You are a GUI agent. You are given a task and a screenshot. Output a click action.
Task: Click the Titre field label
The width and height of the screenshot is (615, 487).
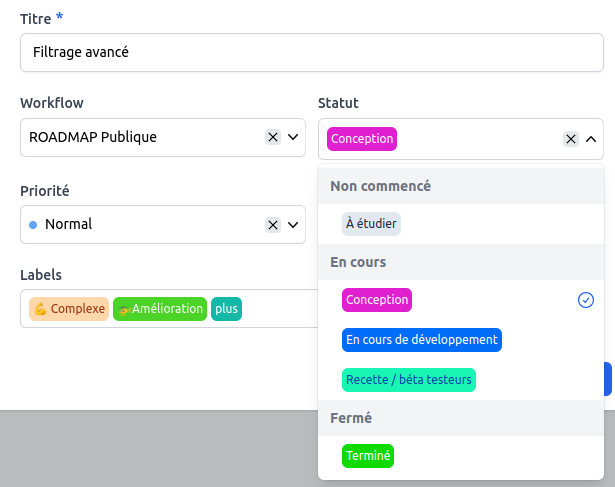coord(36,19)
